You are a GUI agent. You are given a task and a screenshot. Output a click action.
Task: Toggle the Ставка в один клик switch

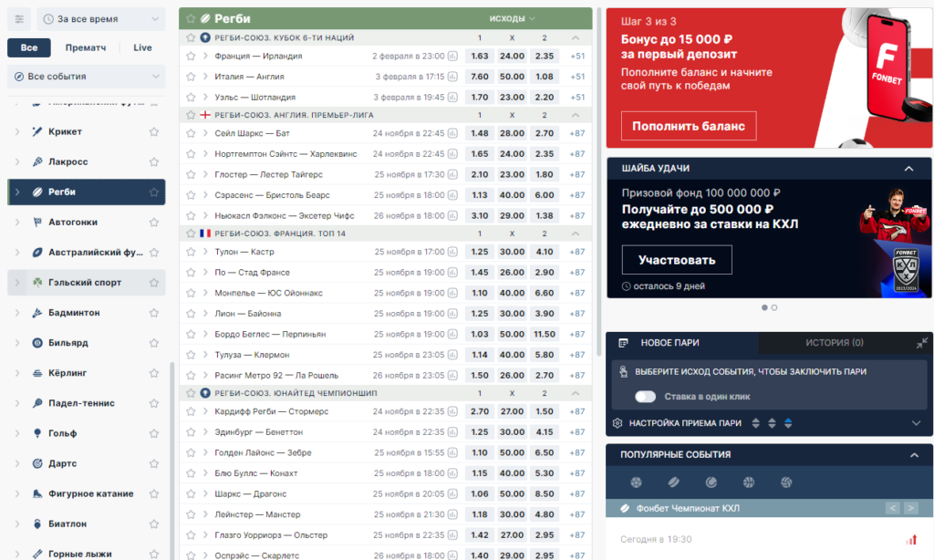[645, 397]
